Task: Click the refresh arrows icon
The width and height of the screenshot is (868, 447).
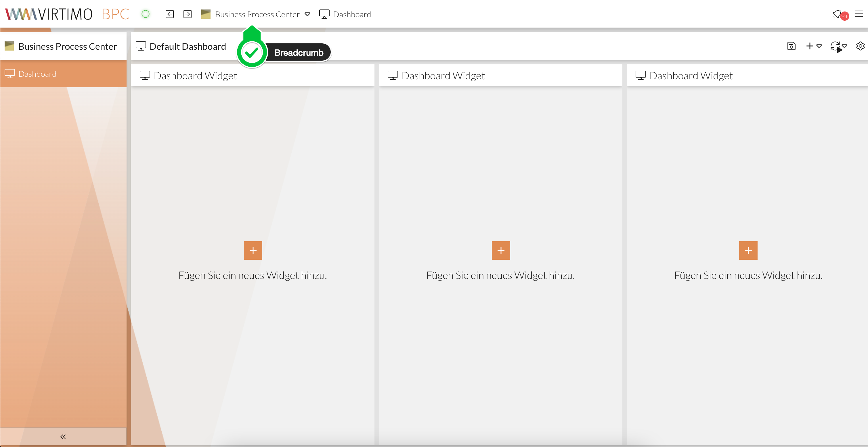Action: (835, 46)
